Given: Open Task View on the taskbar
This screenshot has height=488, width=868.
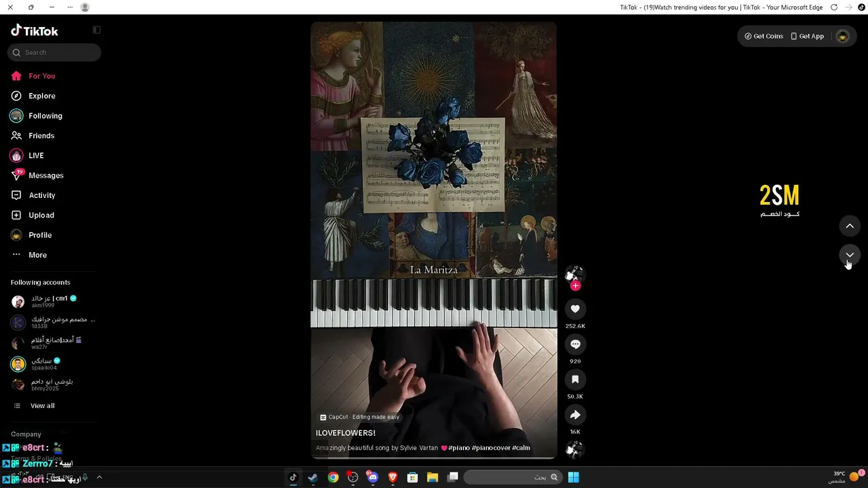Looking at the screenshot, I should click(x=452, y=477).
